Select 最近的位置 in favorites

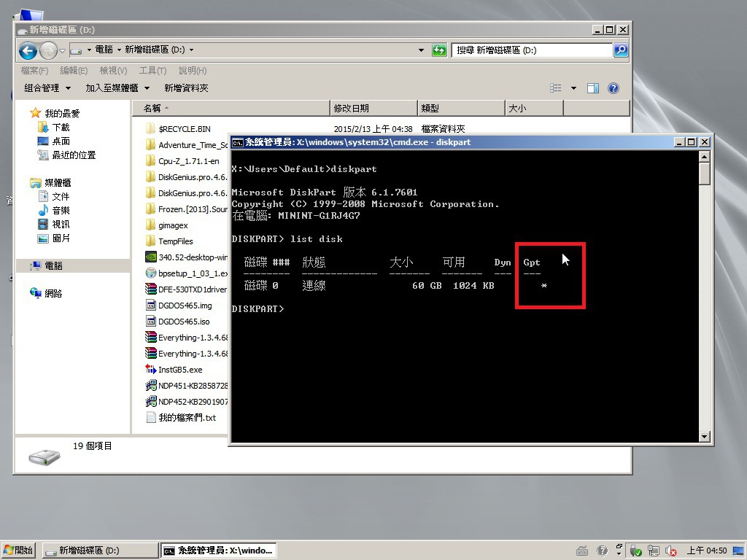tap(74, 155)
